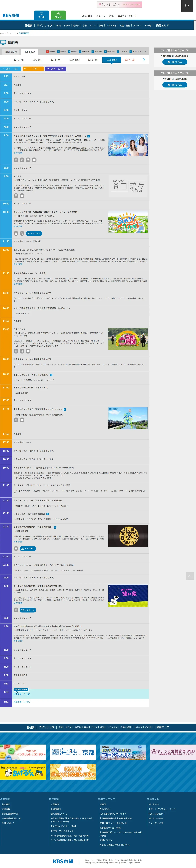196x868 pixels.
Task: Click the scroll-to-top arrow button
Action: [x=190, y=576]
